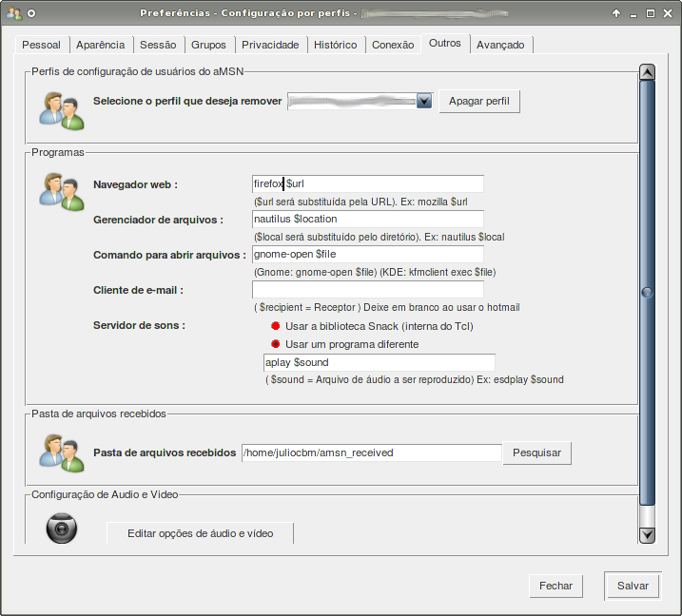Image resolution: width=682 pixels, height=616 pixels.
Task: Maximize the Preferências window
Action: tap(651, 13)
